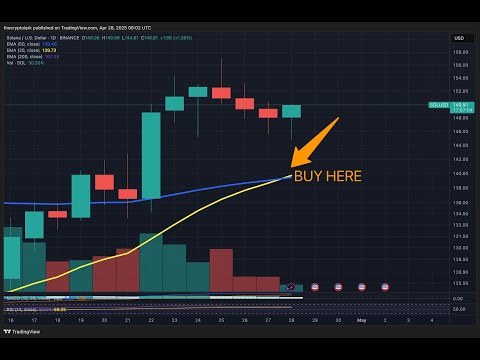Click the 140.00 price axis label
The height and width of the screenshot is (360, 480).
(460, 174)
